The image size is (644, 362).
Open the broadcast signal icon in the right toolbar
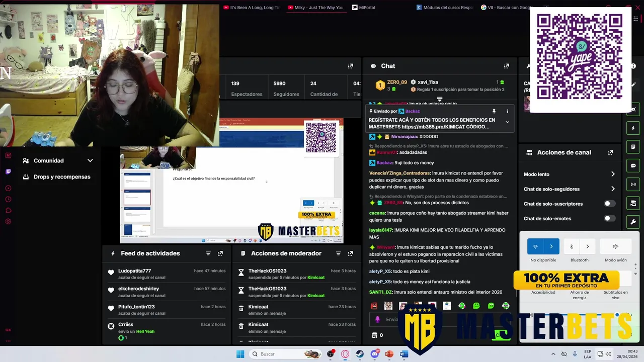coord(633,184)
